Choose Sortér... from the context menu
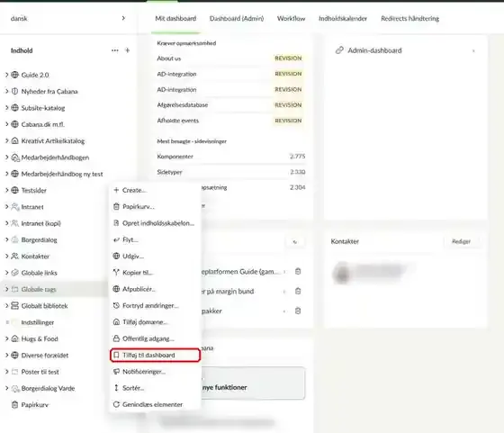504x433 pixels. click(x=155, y=388)
